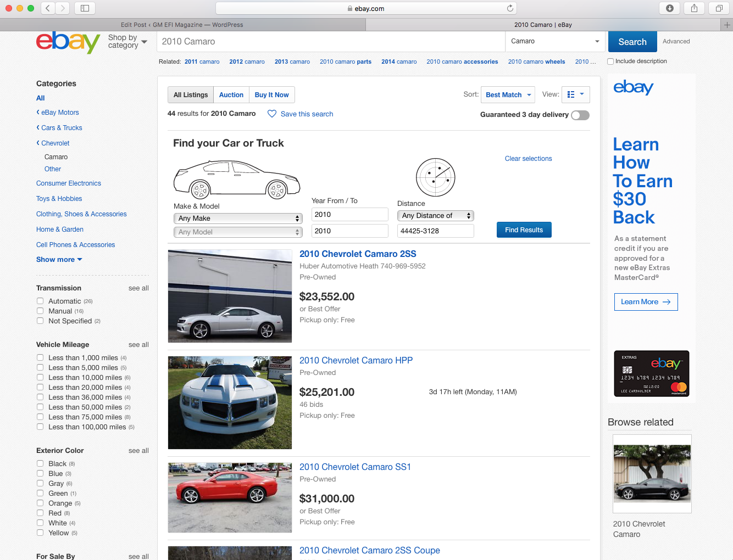Image resolution: width=733 pixels, height=560 pixels.
Task: Enable Guaranteed 3 day delivery toggle
Action: tap(580, 115)
